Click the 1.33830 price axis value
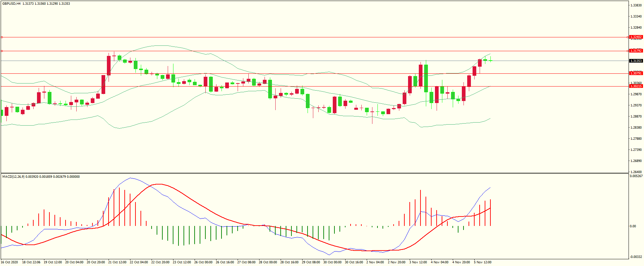 [636, 5]
